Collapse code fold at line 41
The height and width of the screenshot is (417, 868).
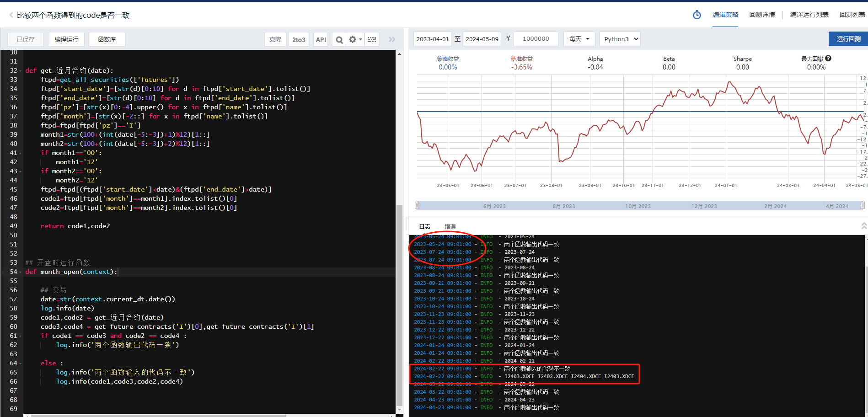21,153
